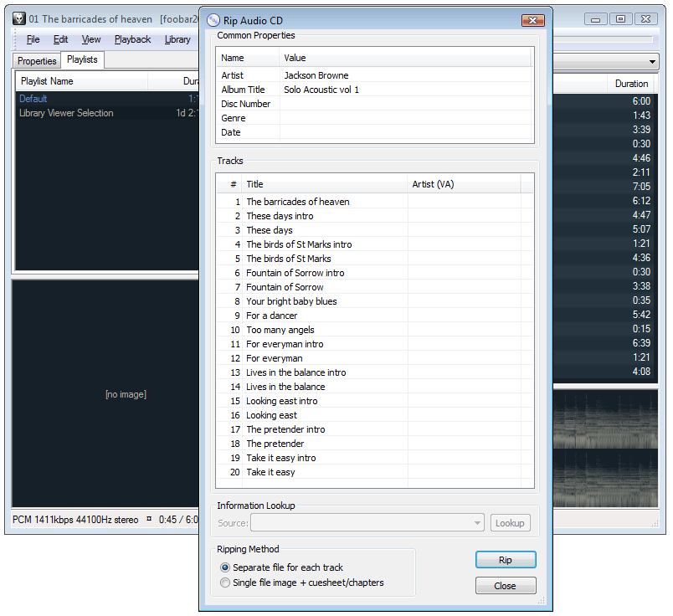Image resolution: width=673 pixels, height=616 pixels.
Task: Click the 6:39 duration row in playlist
Action: [x=605, y=343]
